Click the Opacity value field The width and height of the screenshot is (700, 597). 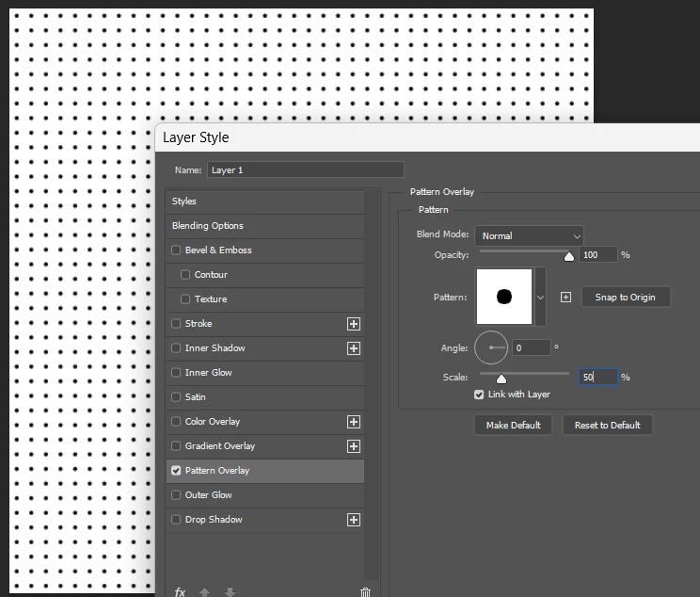597,254
